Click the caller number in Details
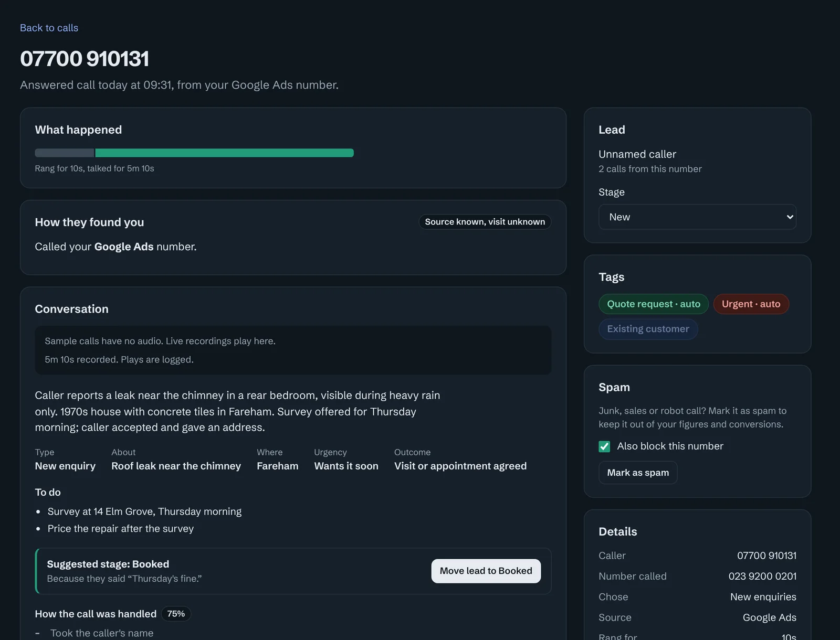Image resolution: width=840 pixels, height=640 pixels. (x=766, y=556)
